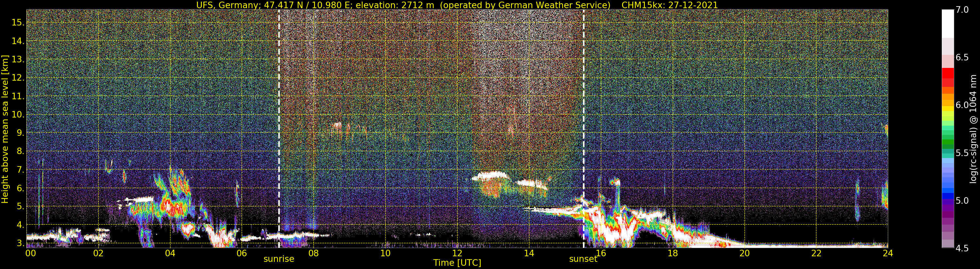Click the time tick '02'
The image size is (980, 269).
pos(98,253)
